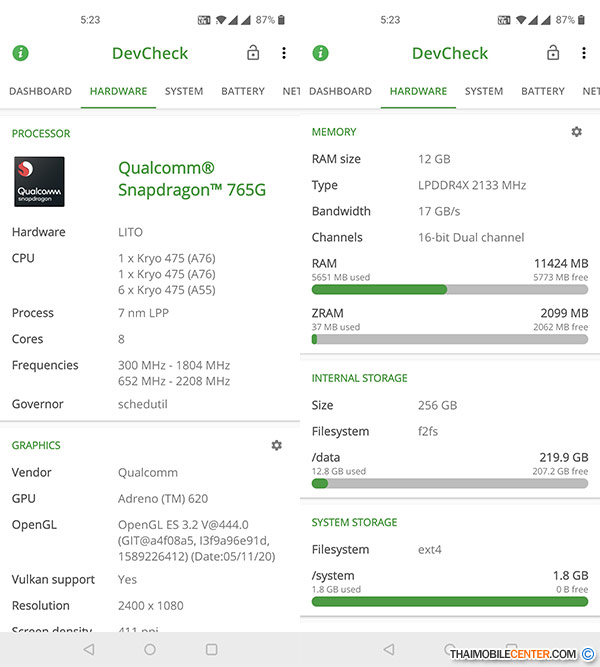
Task: Tap the Processor section header
Action: click(x=41, y=134)
